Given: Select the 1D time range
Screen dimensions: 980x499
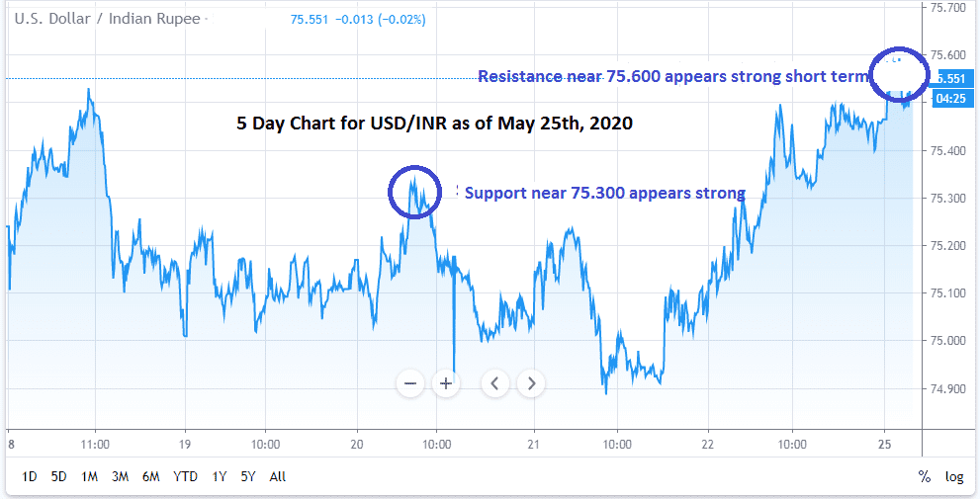Looking at the screenshot, I should [x=30, y=476].
